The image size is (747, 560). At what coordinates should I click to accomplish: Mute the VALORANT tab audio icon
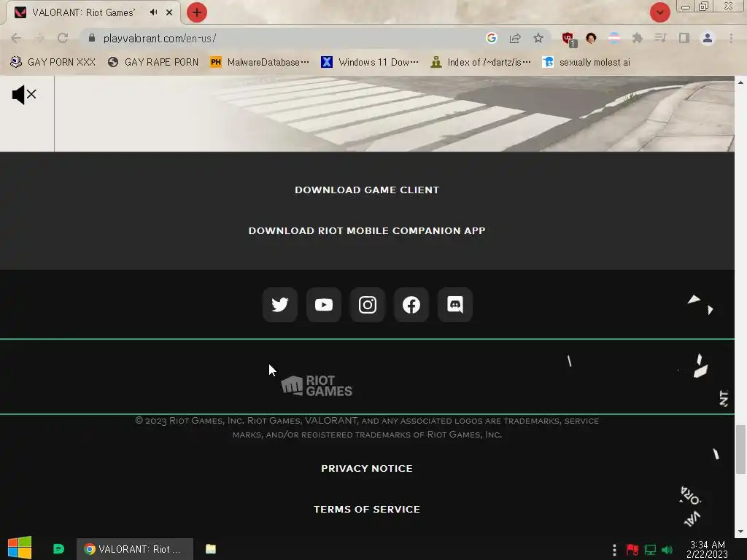pos(153,12)
